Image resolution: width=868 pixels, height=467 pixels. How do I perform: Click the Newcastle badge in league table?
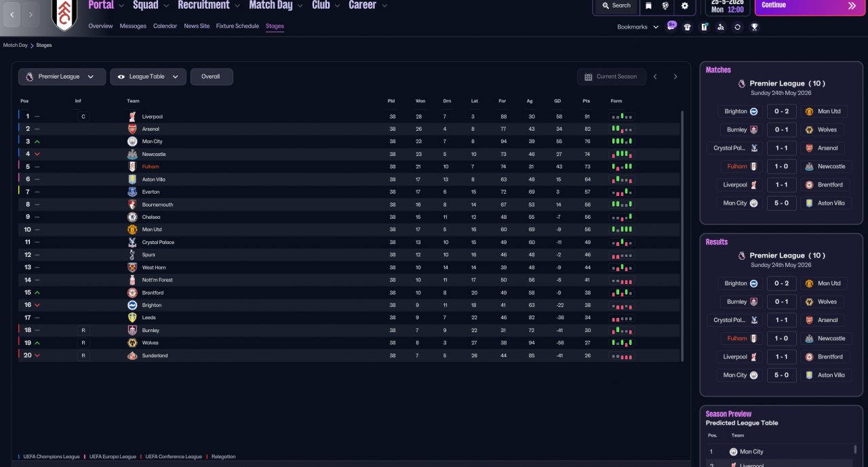tap(132, 154)
